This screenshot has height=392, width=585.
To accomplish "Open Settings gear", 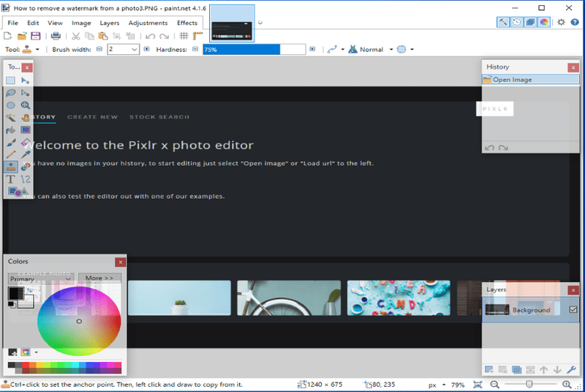I will 561,22.
